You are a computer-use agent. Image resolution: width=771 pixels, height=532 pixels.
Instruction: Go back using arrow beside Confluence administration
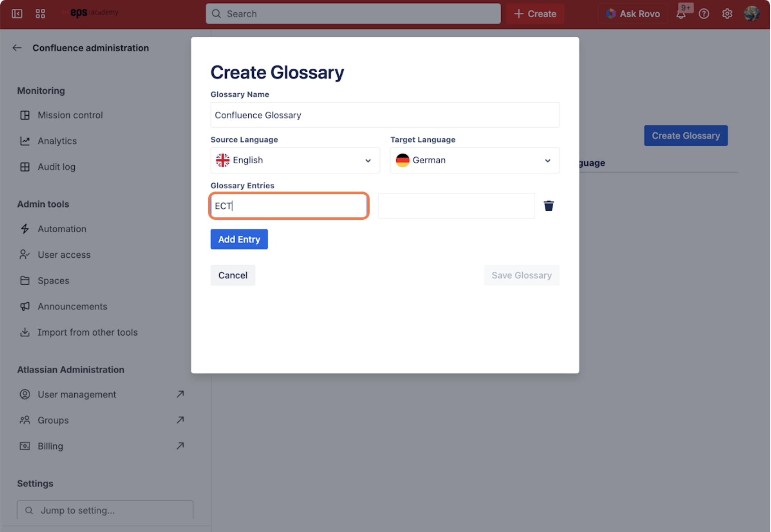pos(17,48)
